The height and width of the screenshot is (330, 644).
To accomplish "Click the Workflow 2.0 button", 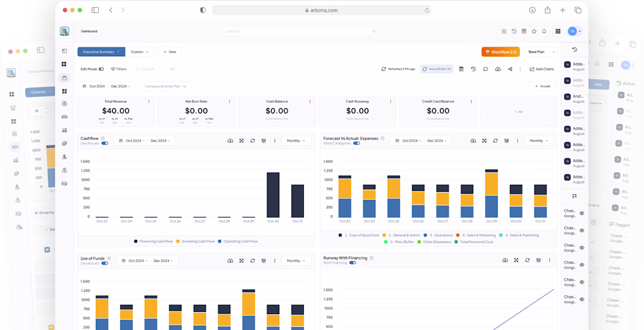I will tap(501, 51).
